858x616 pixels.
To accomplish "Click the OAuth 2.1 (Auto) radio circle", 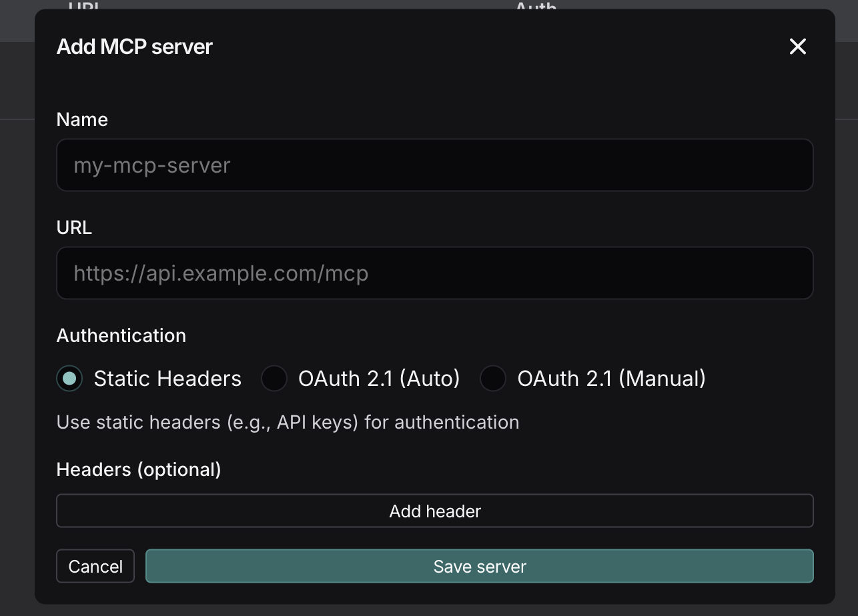I will click(x=274, y=378).
